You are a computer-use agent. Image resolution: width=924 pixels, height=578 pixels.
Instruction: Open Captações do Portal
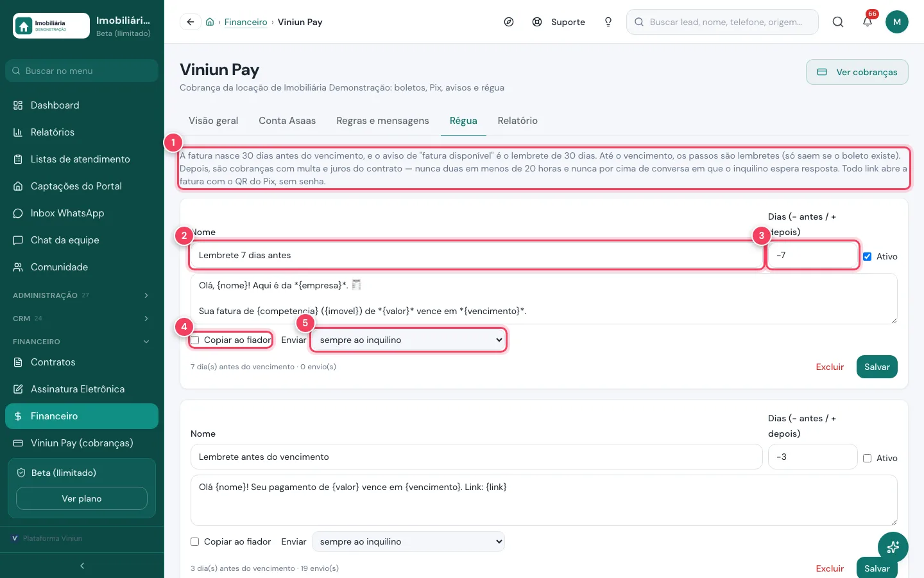coord(81,186)
